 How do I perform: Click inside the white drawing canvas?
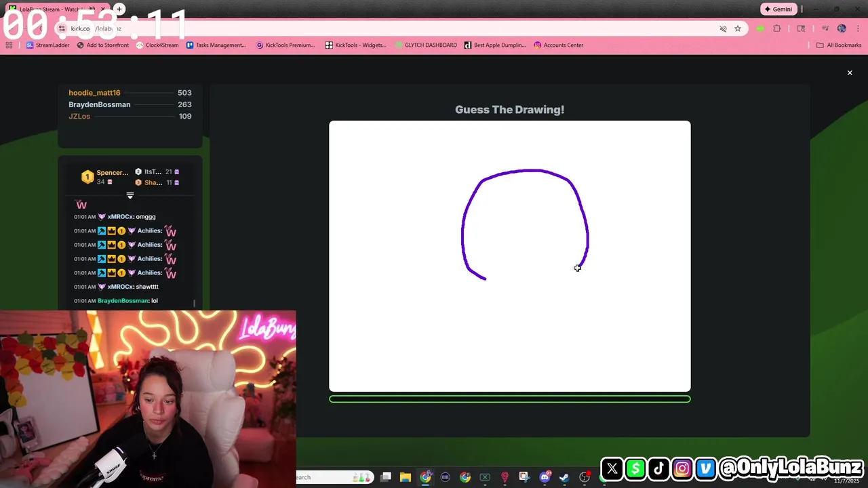[x=510, y=256]
